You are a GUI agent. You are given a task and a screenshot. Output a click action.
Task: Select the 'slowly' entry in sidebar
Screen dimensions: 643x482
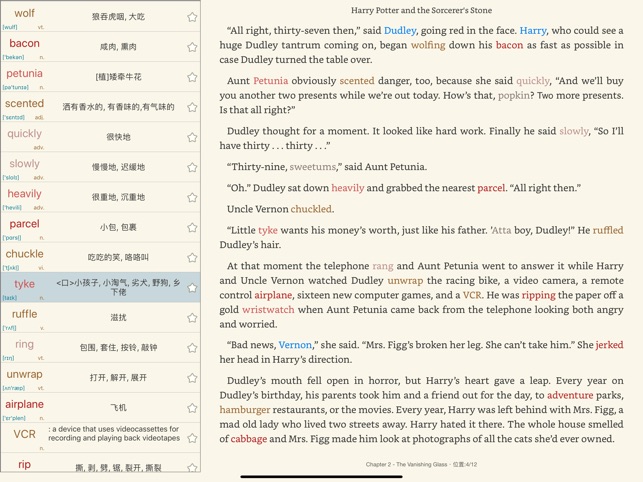(24, 164)
